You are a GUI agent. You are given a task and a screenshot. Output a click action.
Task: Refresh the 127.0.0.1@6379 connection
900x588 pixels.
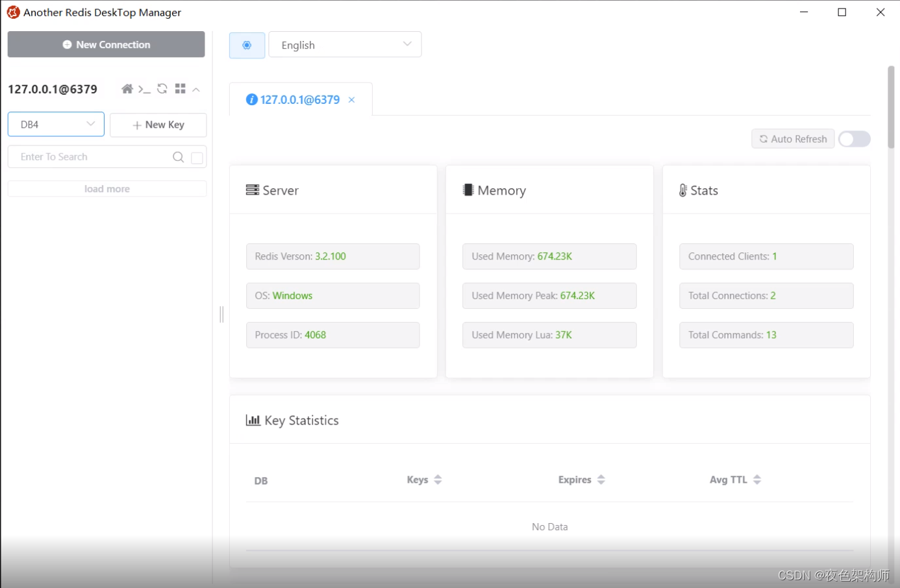[x=162, y=89]
